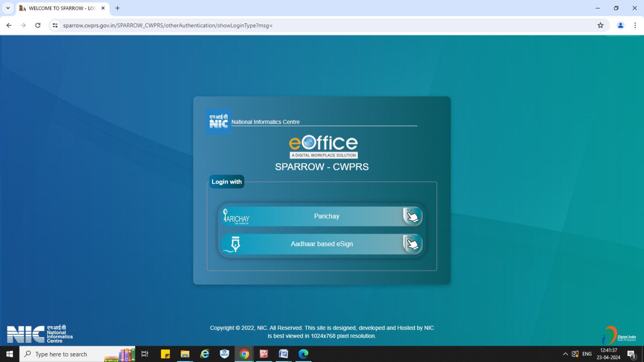View site information in the address bar

(x=55, y=25)
